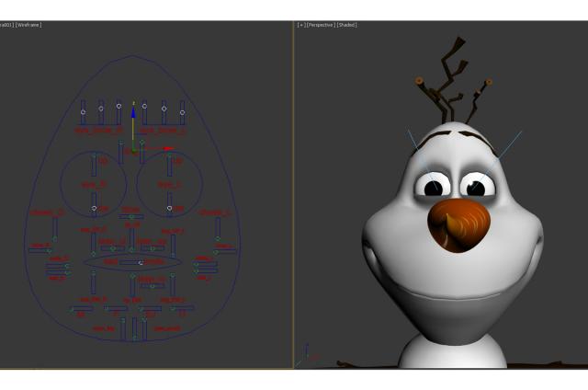
Task: Select Olaf's carrot nose in Perspective viewport
Action: pos(459,225)
